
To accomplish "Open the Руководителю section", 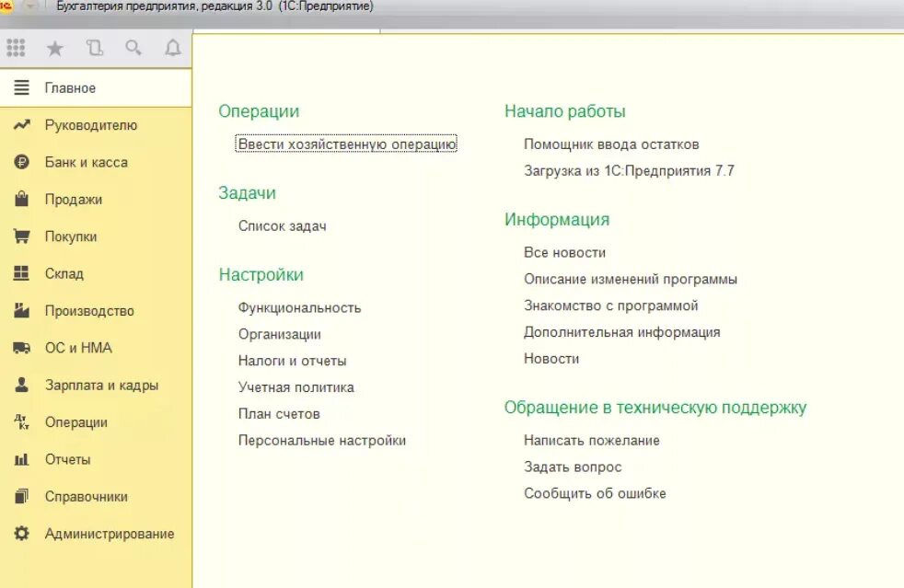I will pyautogui.click(x=91, y=125).
